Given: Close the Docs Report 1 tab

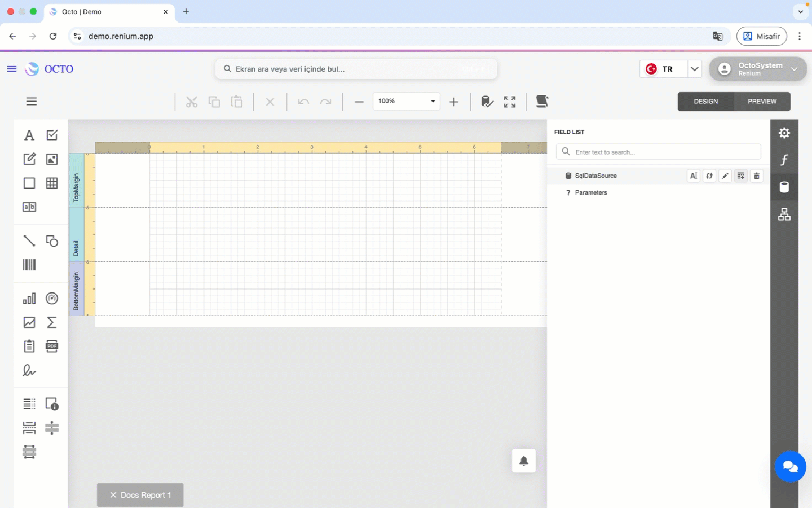Looking at the screenshot, I should [x=113, y=495].
